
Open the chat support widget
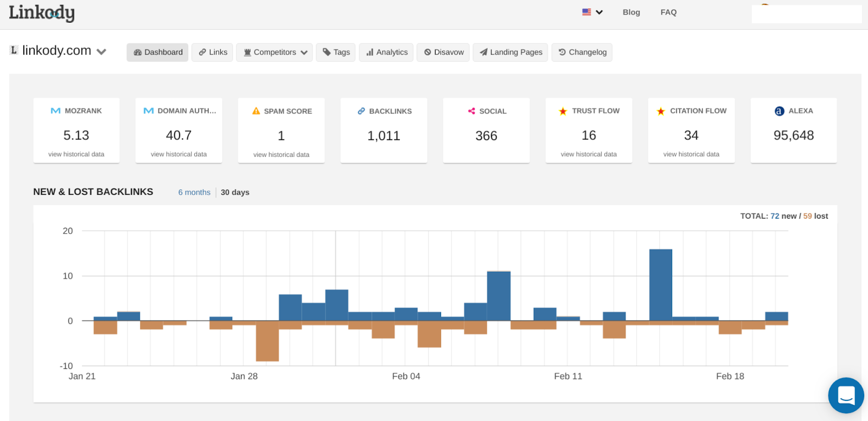coord(845,395)
